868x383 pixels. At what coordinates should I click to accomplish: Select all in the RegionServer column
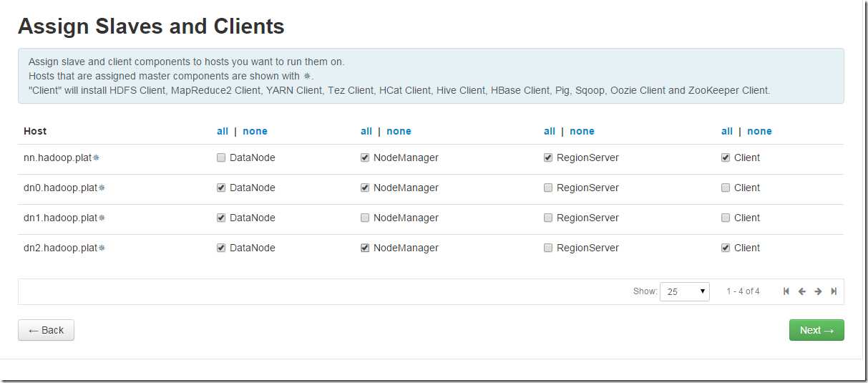550,131
